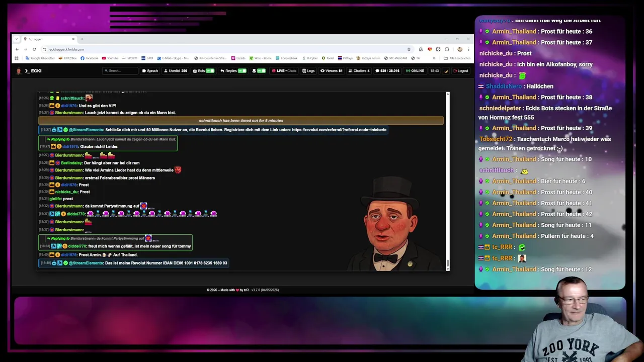Screen dimensions: 644x362
Task: Open the YouTube bookmark
Action: [x=110, y=58]
